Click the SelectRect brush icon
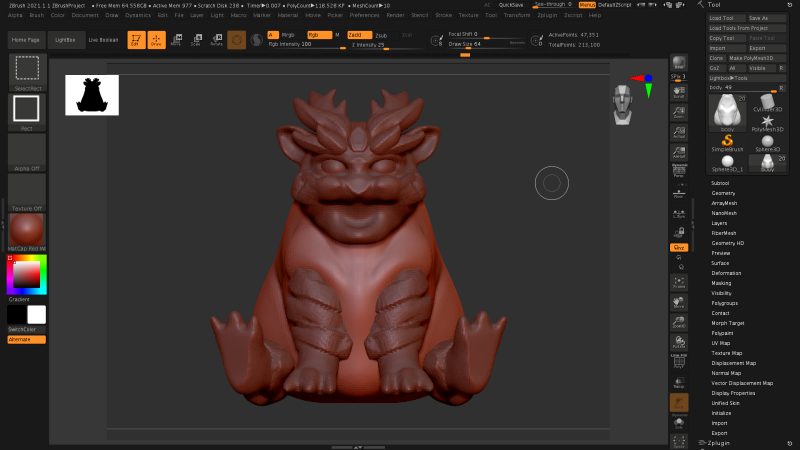Viewport: 800px width, 450px height. pos(27,69)
